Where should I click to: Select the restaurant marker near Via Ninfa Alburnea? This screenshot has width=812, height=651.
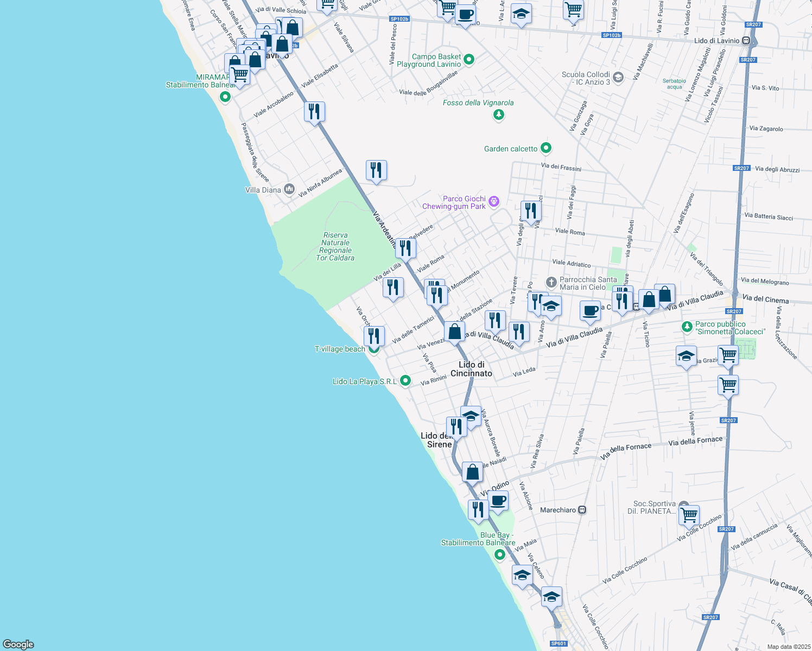pos(376,171)
